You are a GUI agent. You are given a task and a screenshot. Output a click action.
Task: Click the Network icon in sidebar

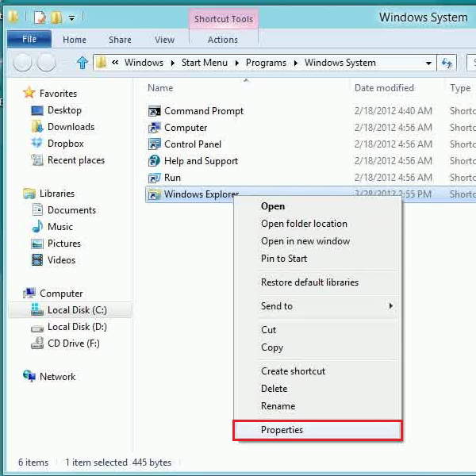point(29,376)
